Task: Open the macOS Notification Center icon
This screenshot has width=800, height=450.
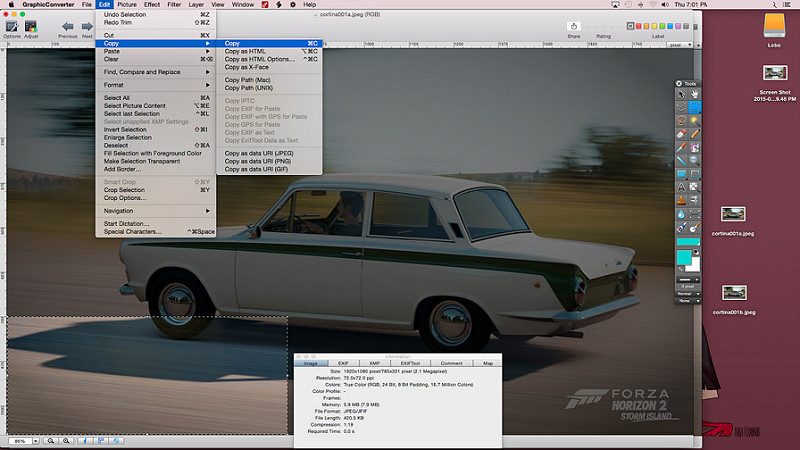Action: click(x=787, y=5)
